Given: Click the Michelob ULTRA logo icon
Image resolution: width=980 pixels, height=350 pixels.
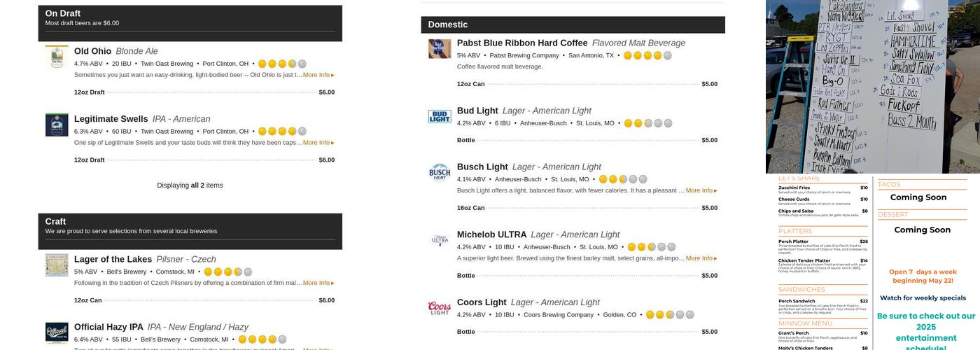Looking at the screenshot, I should point(440,240).
